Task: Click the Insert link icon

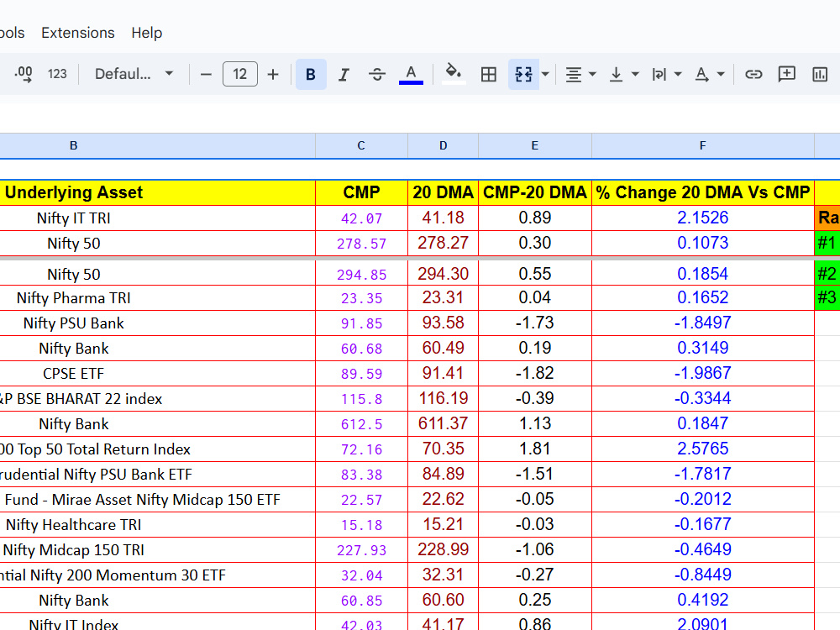Action: tap(753, 75)
